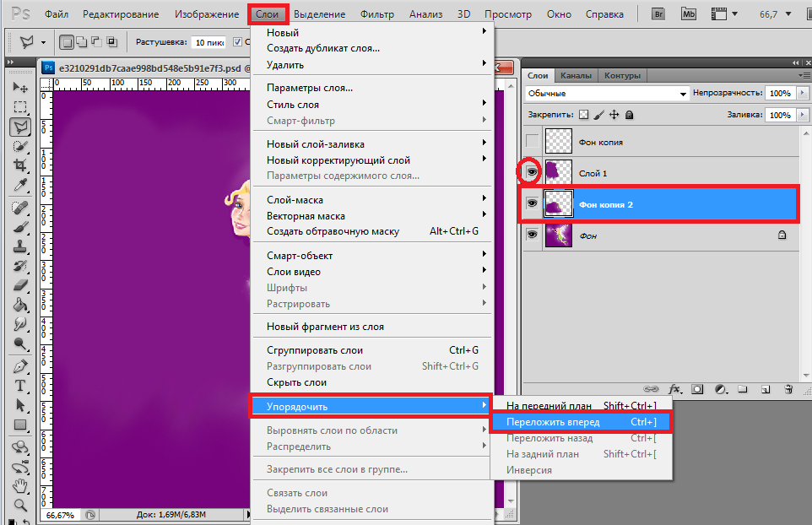This screenshot has height=525, width=812.
Task: Click the link layers icon
Action: pos(651,389)
